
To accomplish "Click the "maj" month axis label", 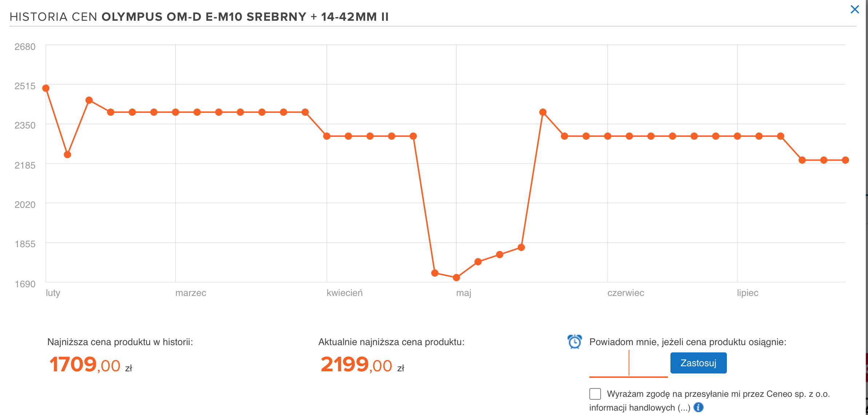I will (x=463, y=293).
